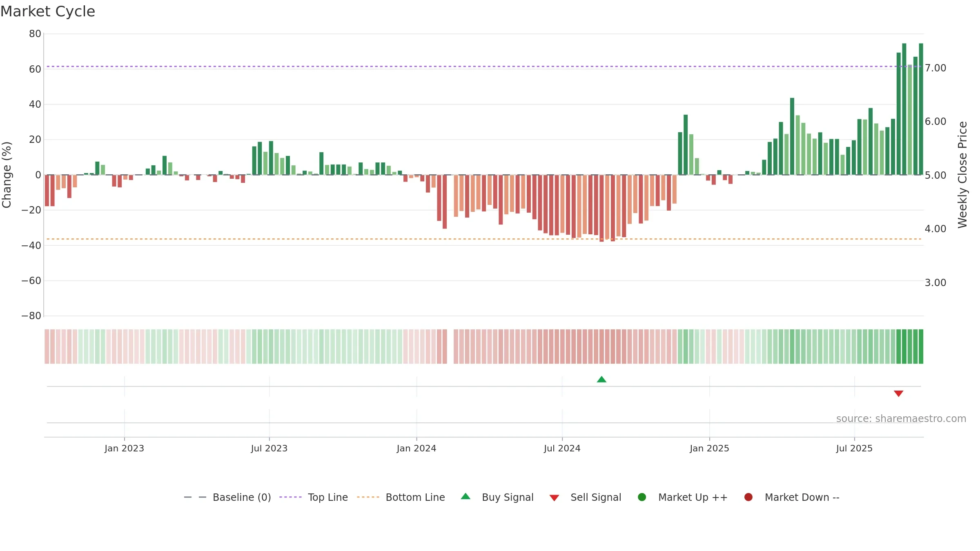This screenshot has height=551, width=980.
Task: Click the Market Cycle chart title
Action: click(48, 11)
